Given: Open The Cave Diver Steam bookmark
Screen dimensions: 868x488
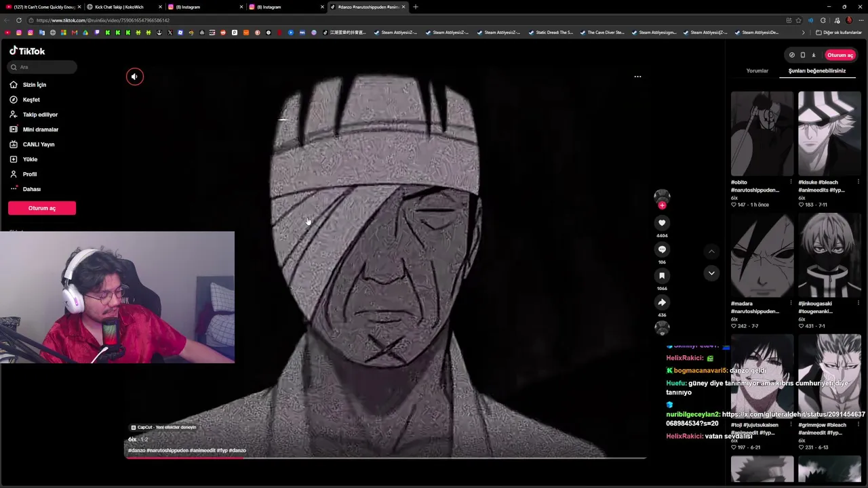Looking at the screenshot, I should pyautogui.click(x=602, y=33).
